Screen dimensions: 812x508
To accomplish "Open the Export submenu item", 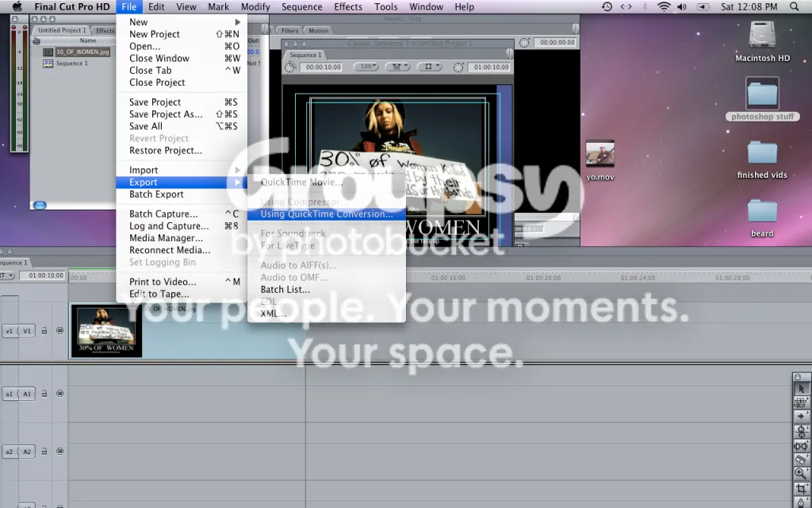I will point(182,182).
